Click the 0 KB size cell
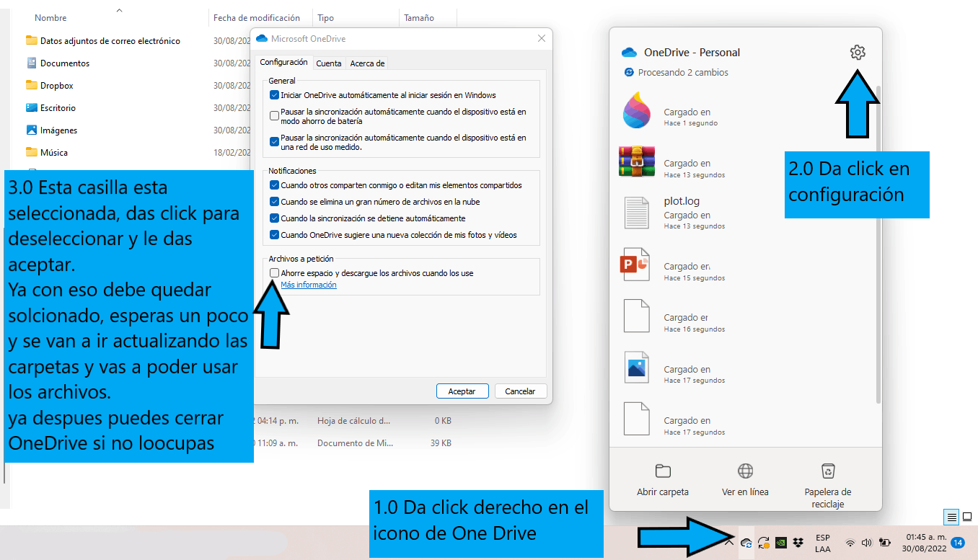Image resolution: width=978 pixels, height=560 pixels. 443,420
